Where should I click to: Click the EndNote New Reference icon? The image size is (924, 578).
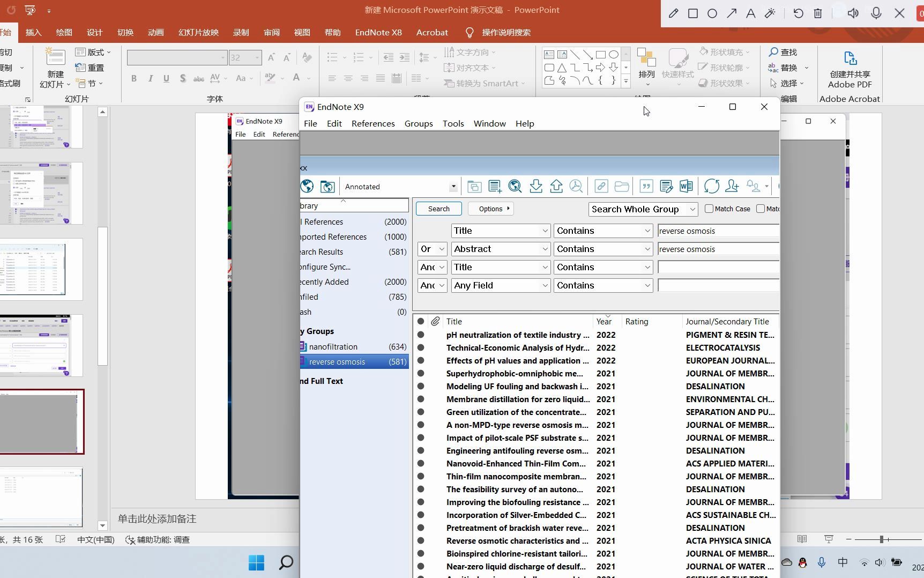495,186
